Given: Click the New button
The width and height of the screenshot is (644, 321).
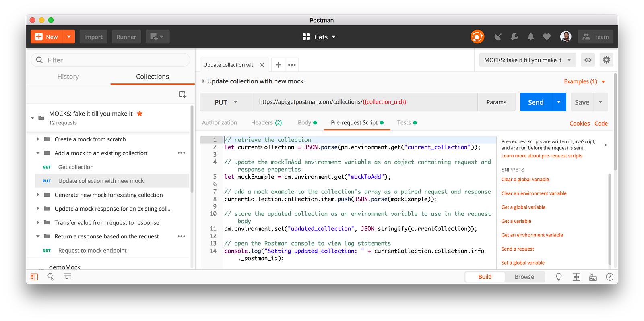Looking at the screenshot, I should [x=47, y=37].
